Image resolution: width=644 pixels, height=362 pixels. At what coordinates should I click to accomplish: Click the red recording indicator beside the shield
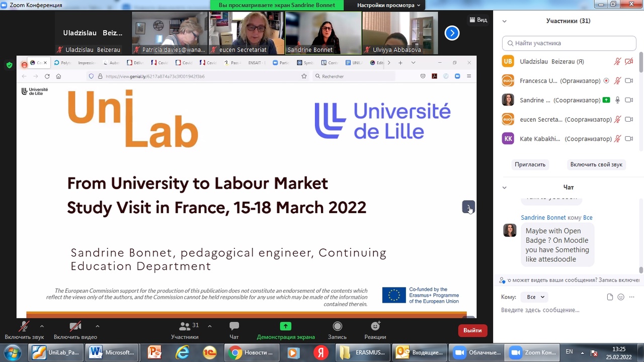point(24,65)
